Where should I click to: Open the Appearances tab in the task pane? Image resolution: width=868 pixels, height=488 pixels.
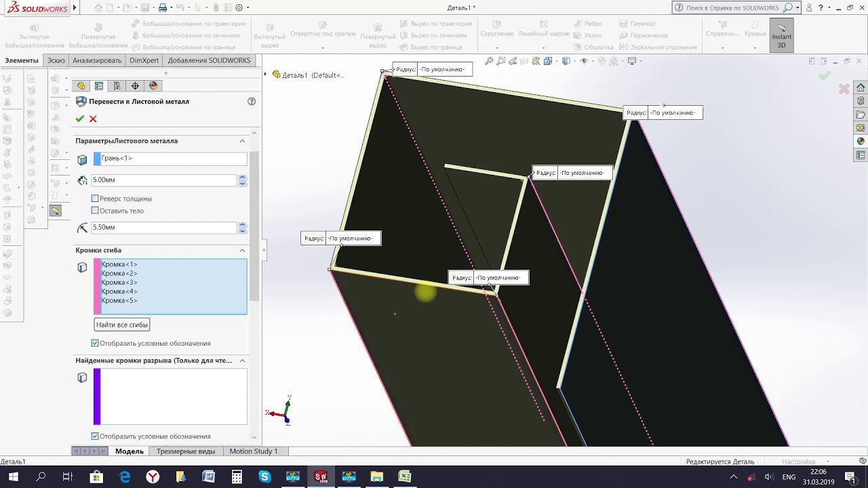click(x=861, y=142)
